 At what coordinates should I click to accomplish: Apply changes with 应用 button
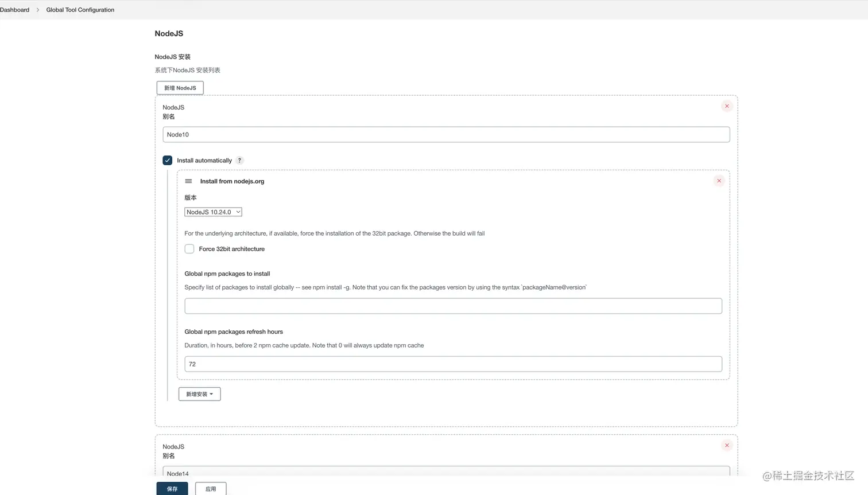pos(211,489)
